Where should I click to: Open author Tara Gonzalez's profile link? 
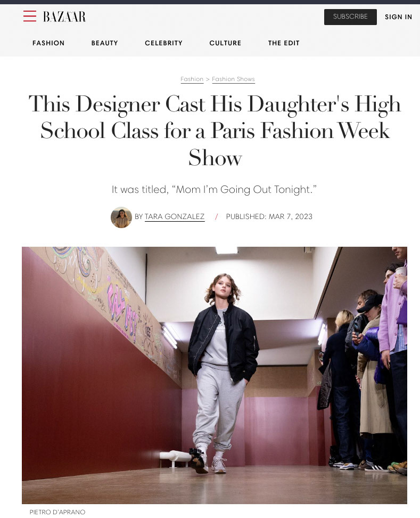175,217
